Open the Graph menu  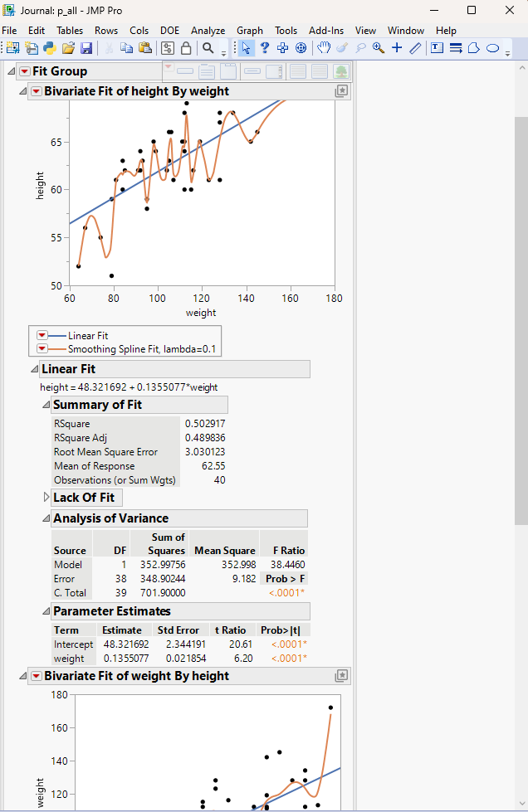(x=250, y=31)
